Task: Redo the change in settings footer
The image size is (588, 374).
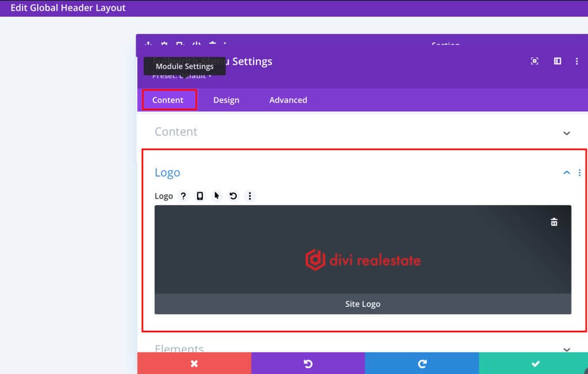Action: click(422, 363)
